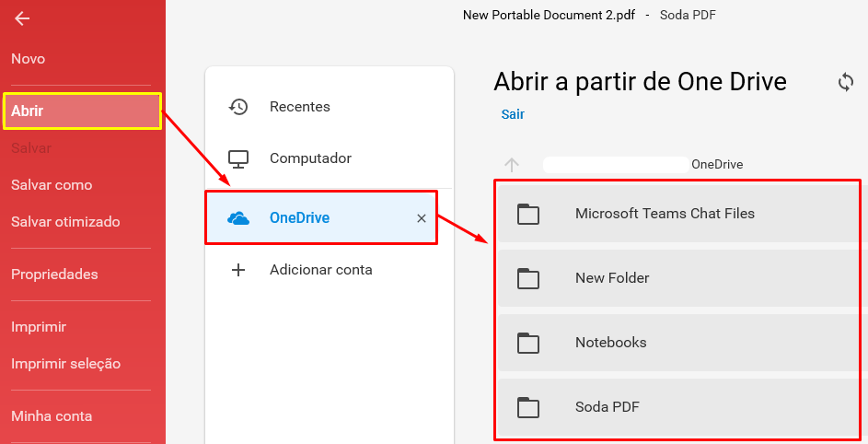Open the Novo menu item
Screen dimensions: 868x444
point(29,59)
